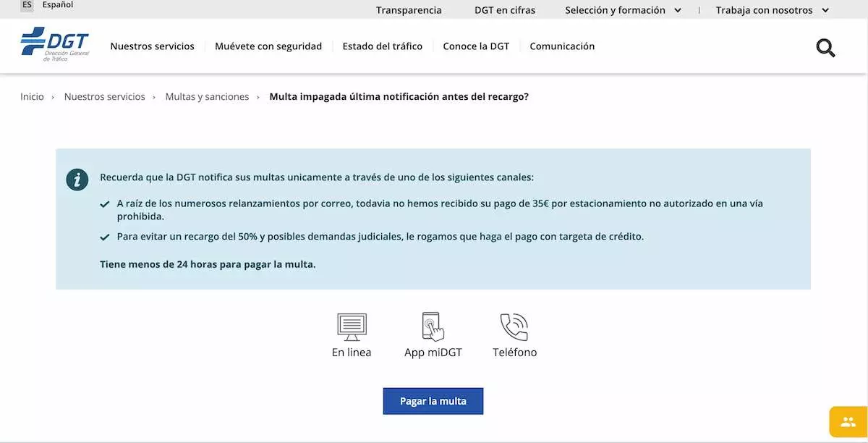The height and width of the screenshot is (443, 868).
Task: Click the App miDGT phone icon
Action: click(432, 326)
